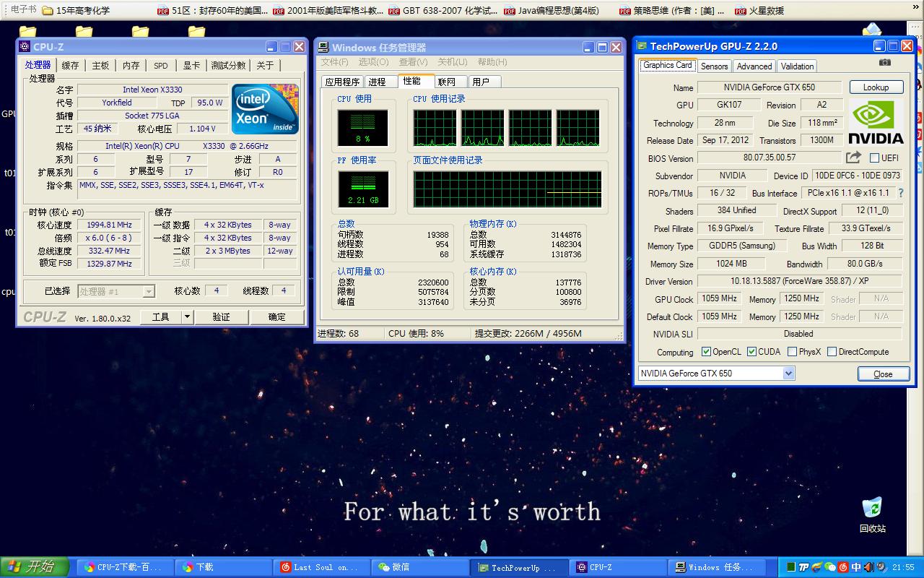Click the PF usage meter in Task Manager
924x578 pixels.
coord(363,190)
